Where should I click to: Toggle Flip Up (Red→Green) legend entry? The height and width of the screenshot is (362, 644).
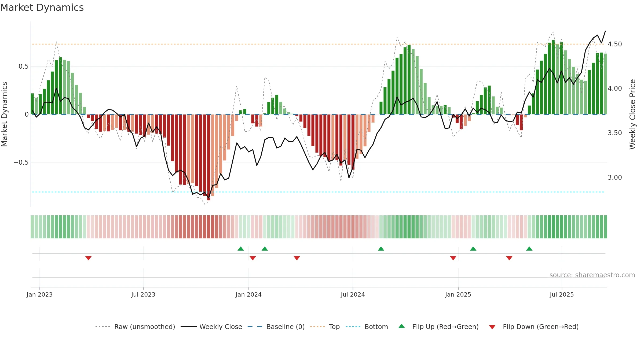pos(438,327)
